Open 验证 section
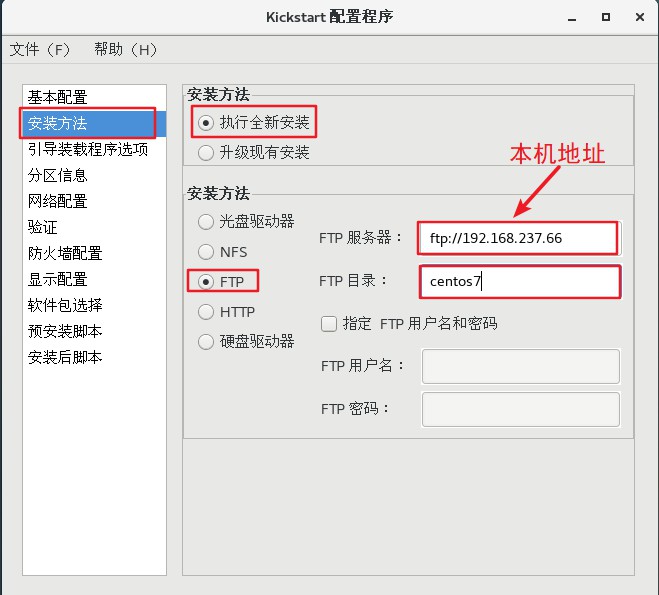This screenshot has width=659, height=595. [x=95, y=227]
